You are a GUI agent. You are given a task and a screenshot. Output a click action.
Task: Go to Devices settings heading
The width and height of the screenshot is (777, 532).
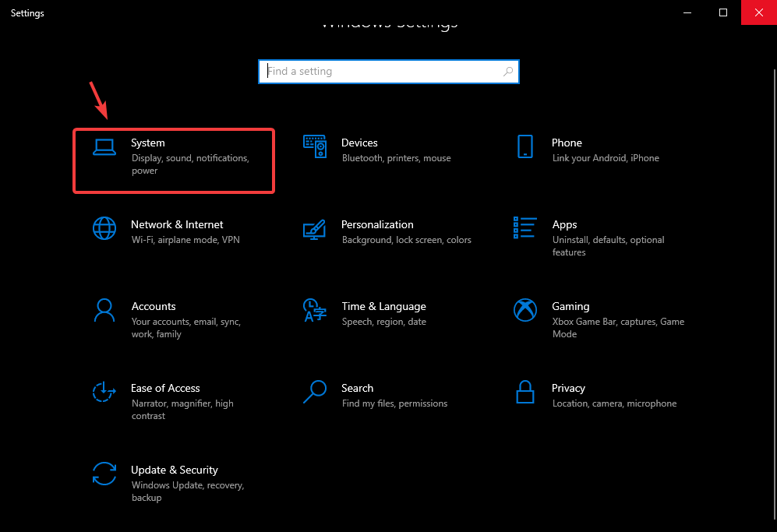(x=359, y=143)
